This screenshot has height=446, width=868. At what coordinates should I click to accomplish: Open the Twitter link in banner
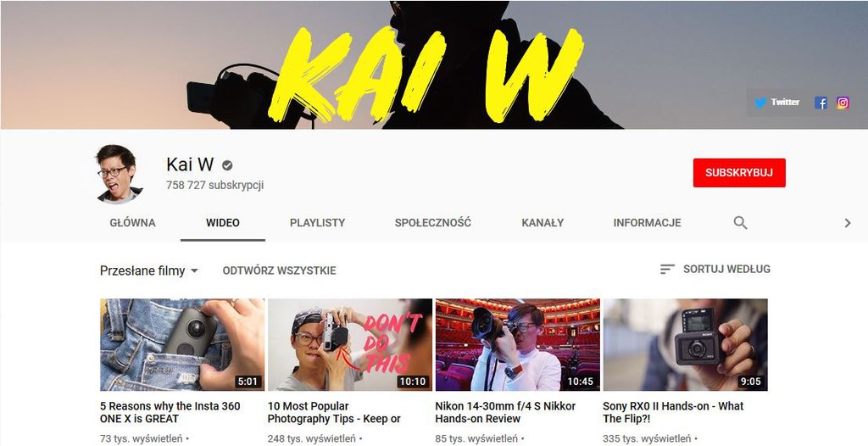click(776, 103)
